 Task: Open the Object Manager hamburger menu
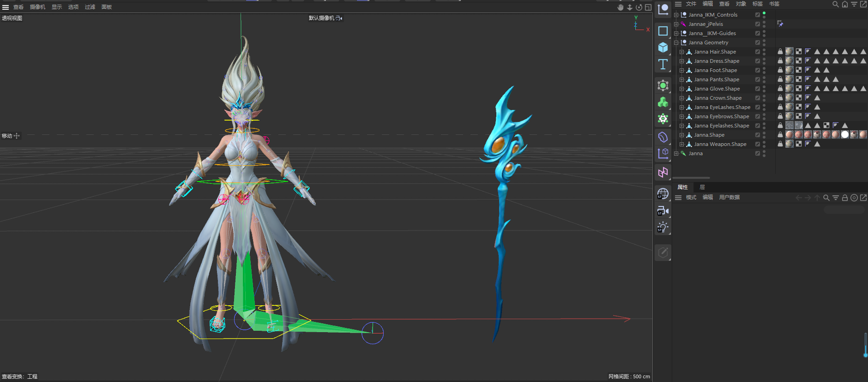(678, 4)
